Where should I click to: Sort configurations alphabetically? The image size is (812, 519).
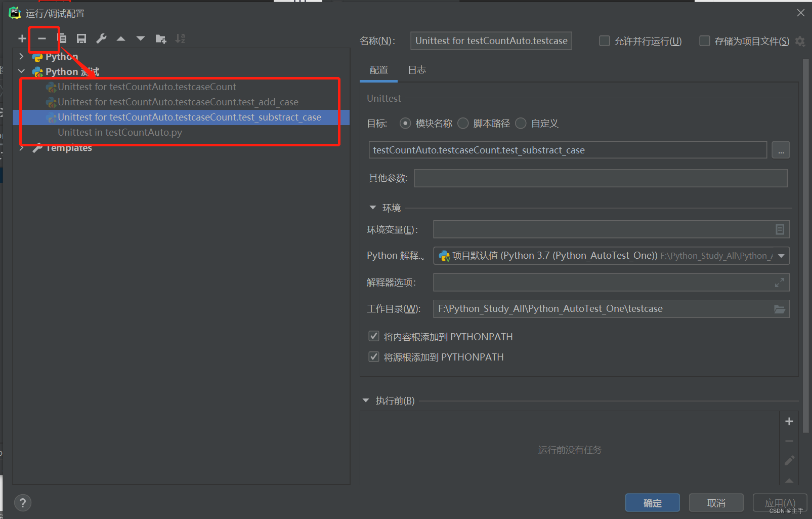pos(180,38)
